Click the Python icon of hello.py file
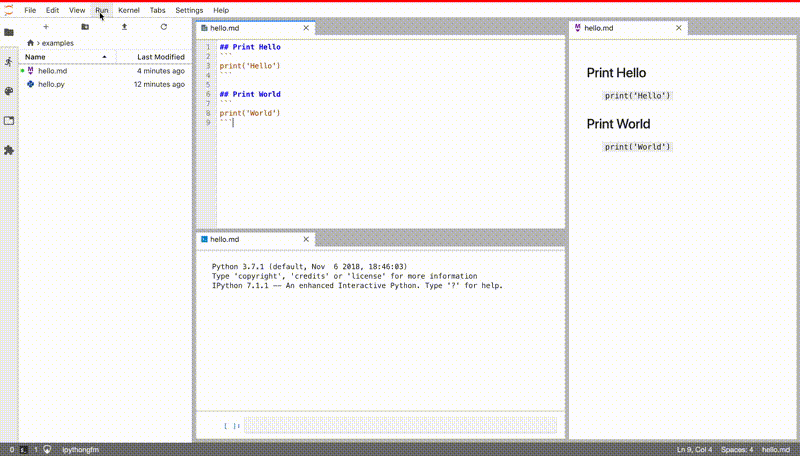Viewport: 800px width, 456px height. pyautogui.click(x=31, y=84)
